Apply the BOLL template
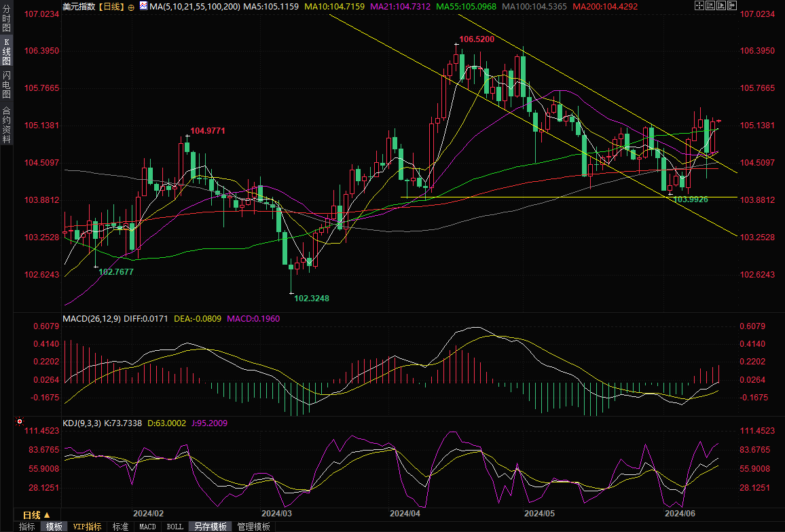 point(175,527)
